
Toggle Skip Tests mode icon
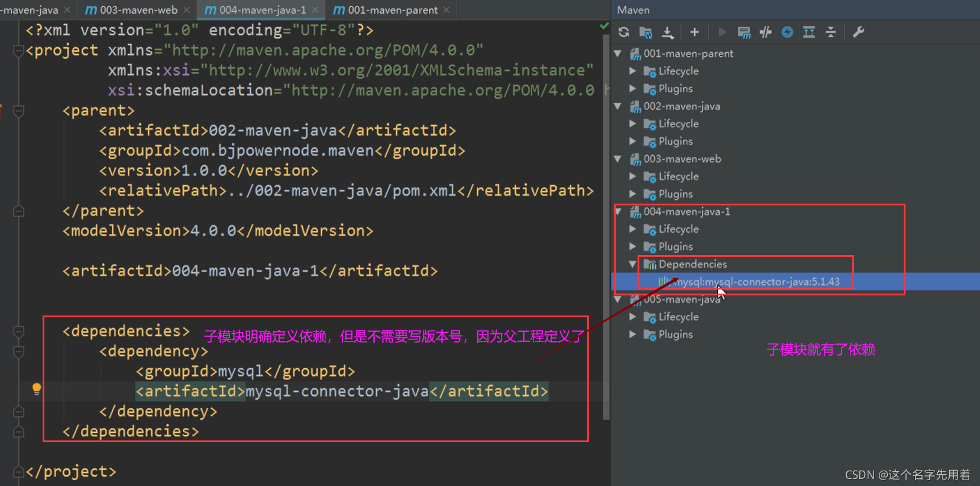click(x=787, y=32)
